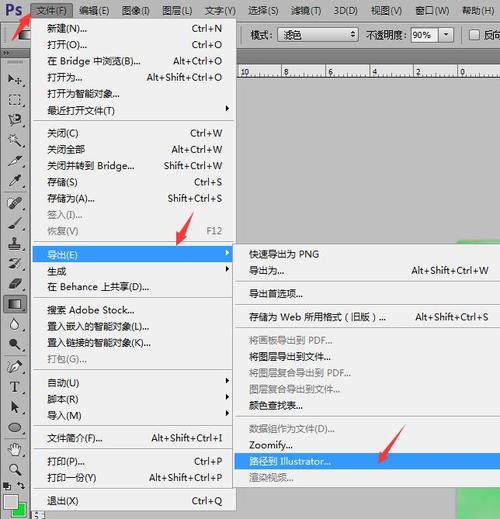Select the Gradient tool
The image size is (500, 519).
coord(14,304)
